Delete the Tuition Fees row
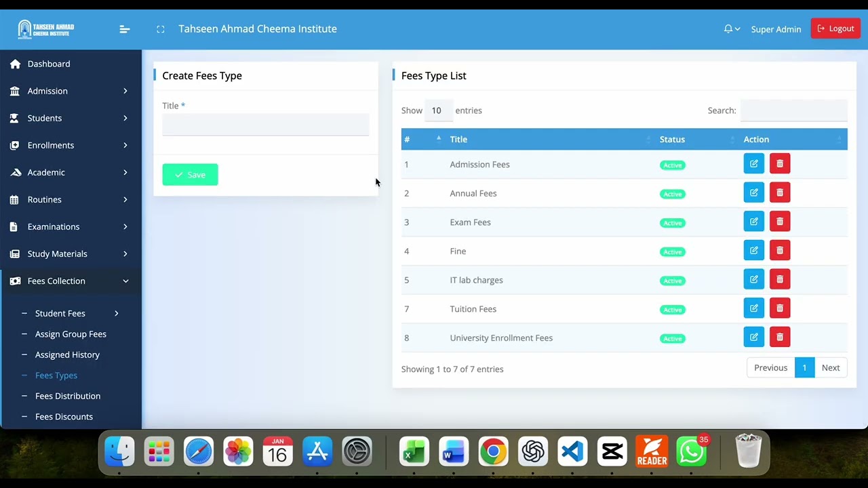Image resolution: width=868 pixels, height=488 pixels. click(780, 308)
